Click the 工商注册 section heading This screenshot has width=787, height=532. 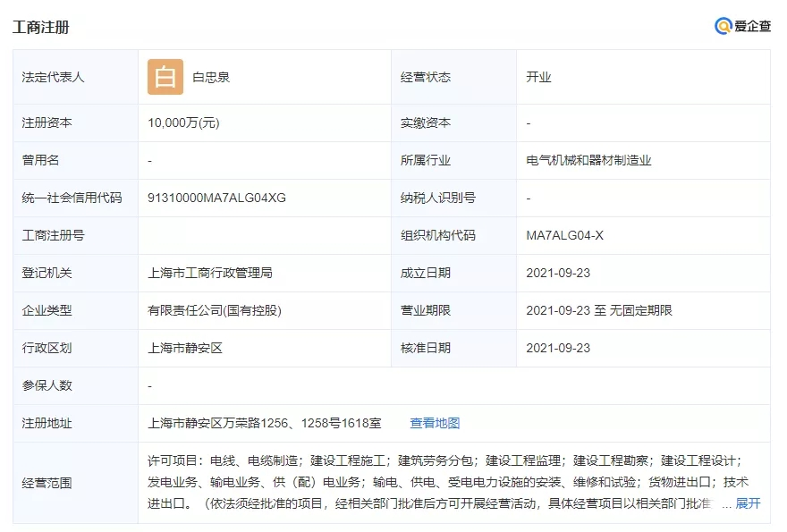[41, 27]
